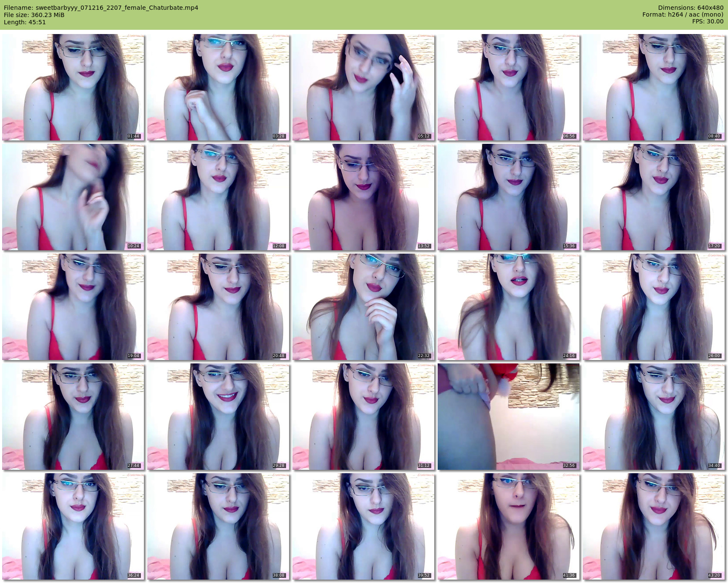Select the blurred frame at 10:24

[x=73, y=197]
